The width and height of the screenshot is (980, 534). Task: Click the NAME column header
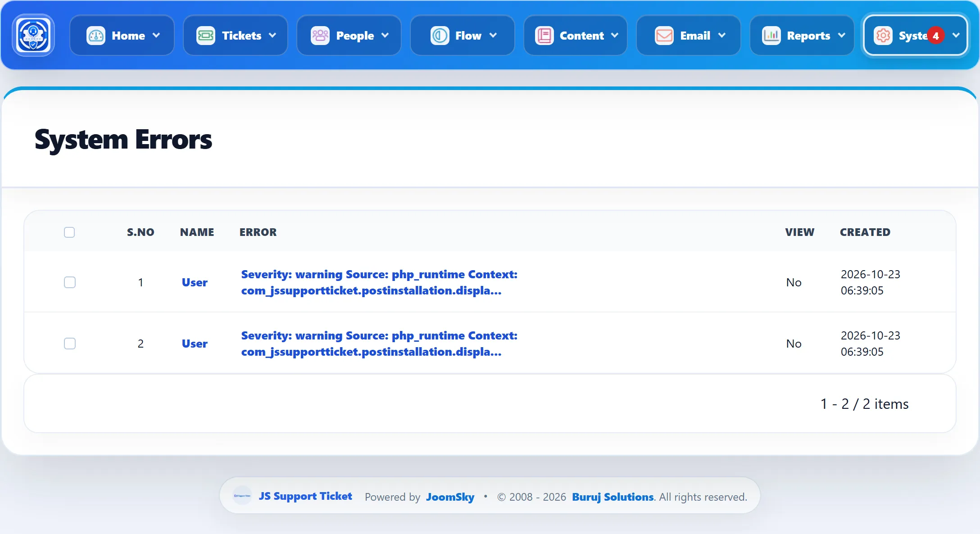197,232
